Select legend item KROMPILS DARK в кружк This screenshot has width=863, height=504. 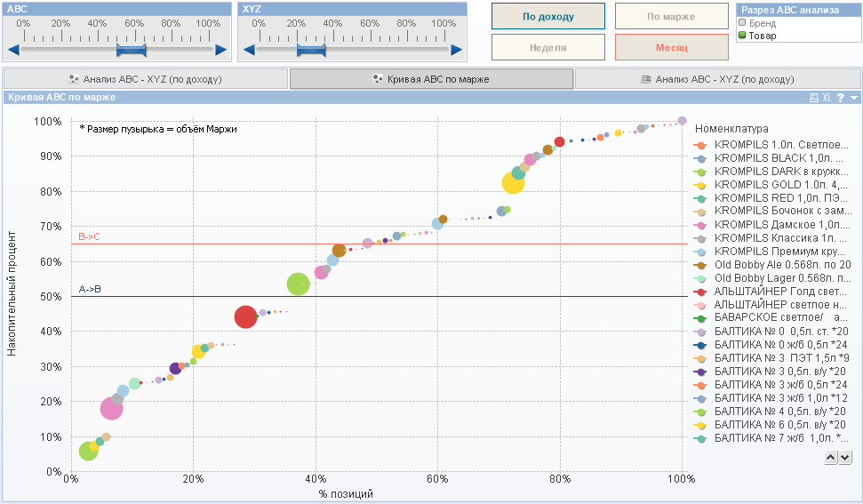(771, 172)
